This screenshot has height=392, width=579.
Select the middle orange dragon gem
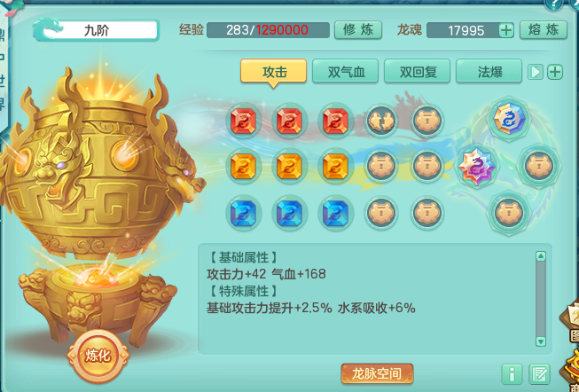click(289, 167)
